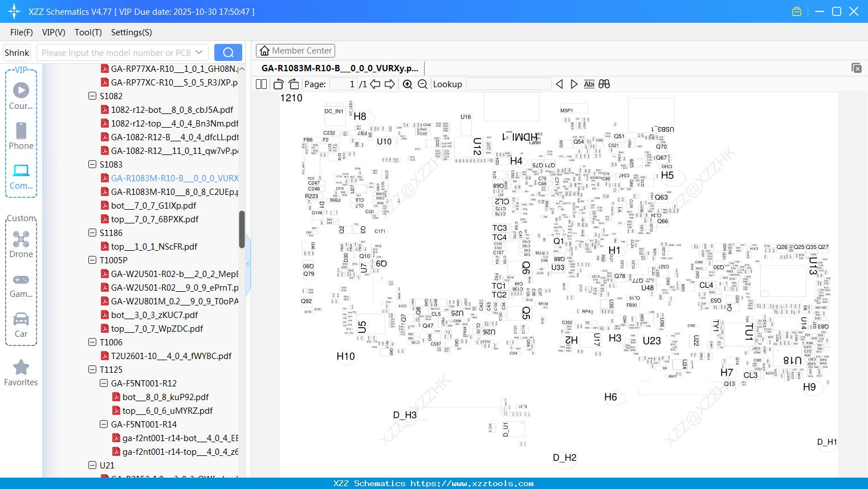This screenshot has height=489, width=868.
Task: Collapse the T1125 tree folder
Action: coord(92,369)
